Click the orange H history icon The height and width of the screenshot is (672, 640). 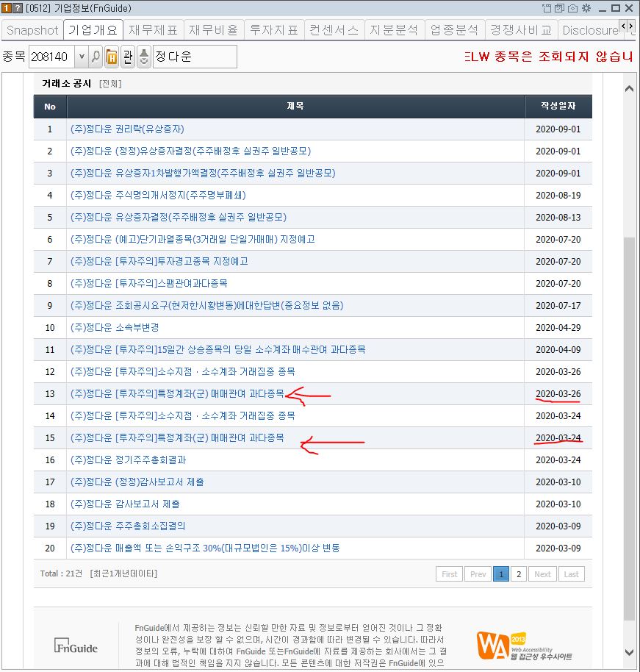click(x=112, y=57)
